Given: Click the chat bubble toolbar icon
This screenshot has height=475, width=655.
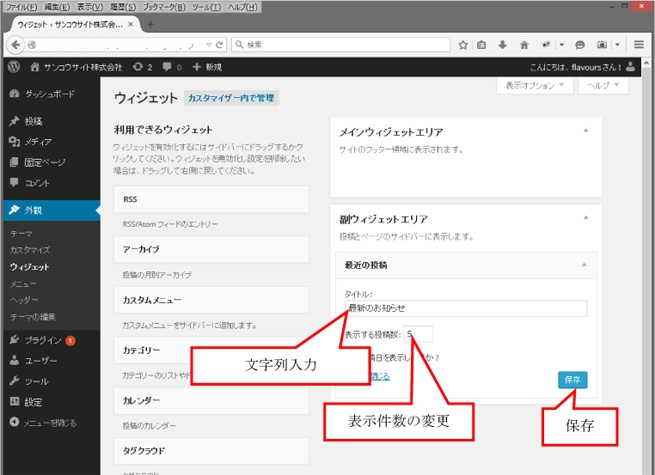Looking at the screenshot, I should pyautogui.click(x=580, y=45).
